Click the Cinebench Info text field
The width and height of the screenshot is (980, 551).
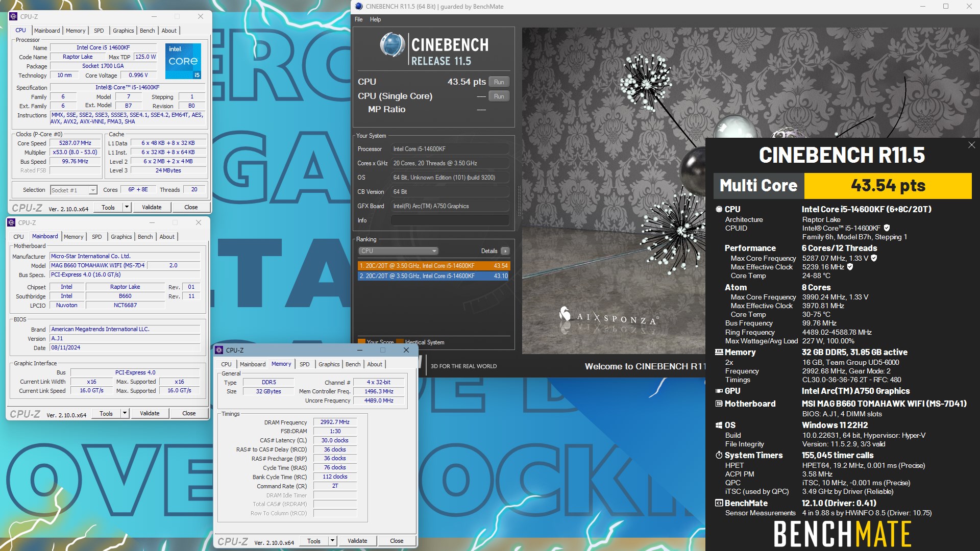click(x=450, y=220)
